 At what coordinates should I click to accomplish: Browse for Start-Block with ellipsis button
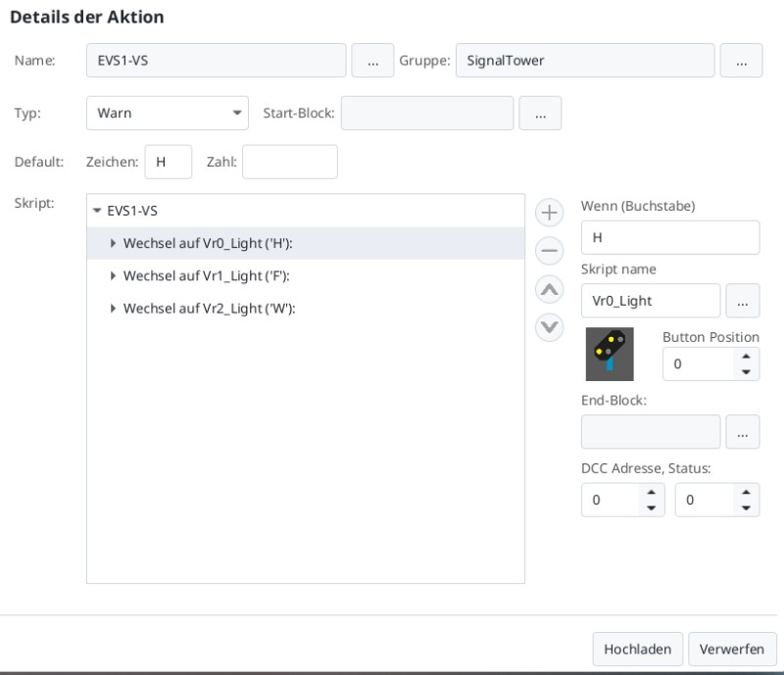coord(540,113)
